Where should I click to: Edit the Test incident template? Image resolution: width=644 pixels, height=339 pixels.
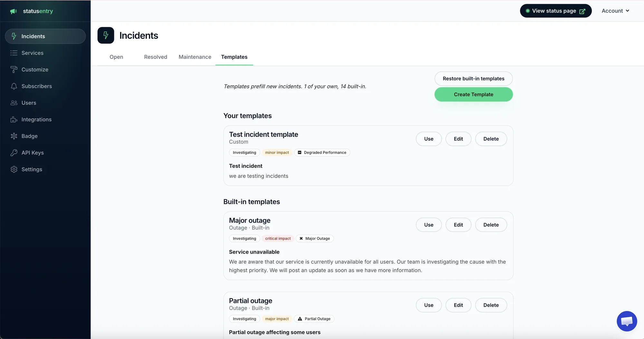tap(458, 139)
